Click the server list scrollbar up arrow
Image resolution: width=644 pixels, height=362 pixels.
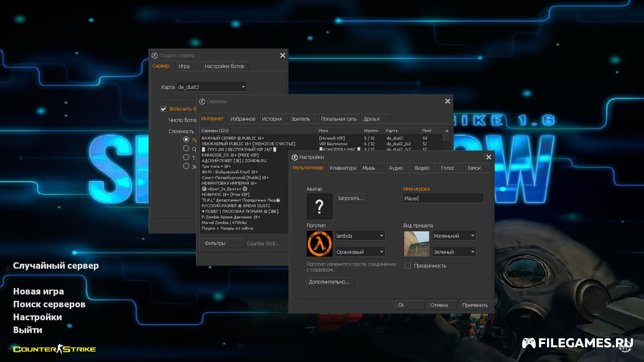(x=447, y=131)
